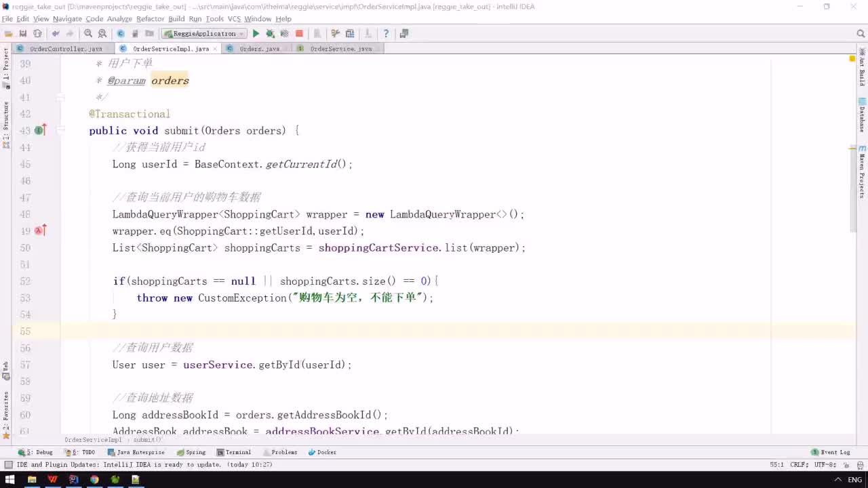Open the Problems tool window
The image size is (868, 488).
pyautogui.click(x=279, y=452)
